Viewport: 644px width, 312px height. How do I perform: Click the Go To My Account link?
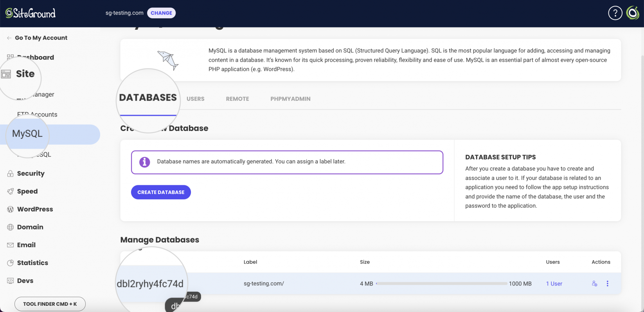(x=41, y=38)
